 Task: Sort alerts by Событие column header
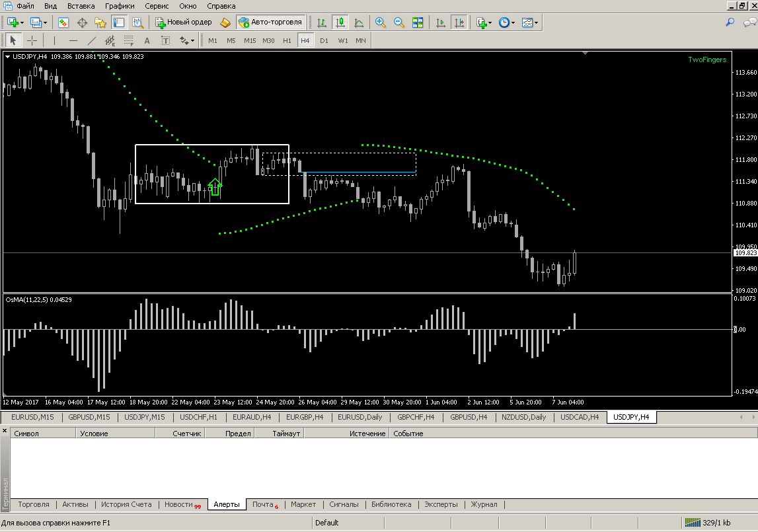[574, 434]
